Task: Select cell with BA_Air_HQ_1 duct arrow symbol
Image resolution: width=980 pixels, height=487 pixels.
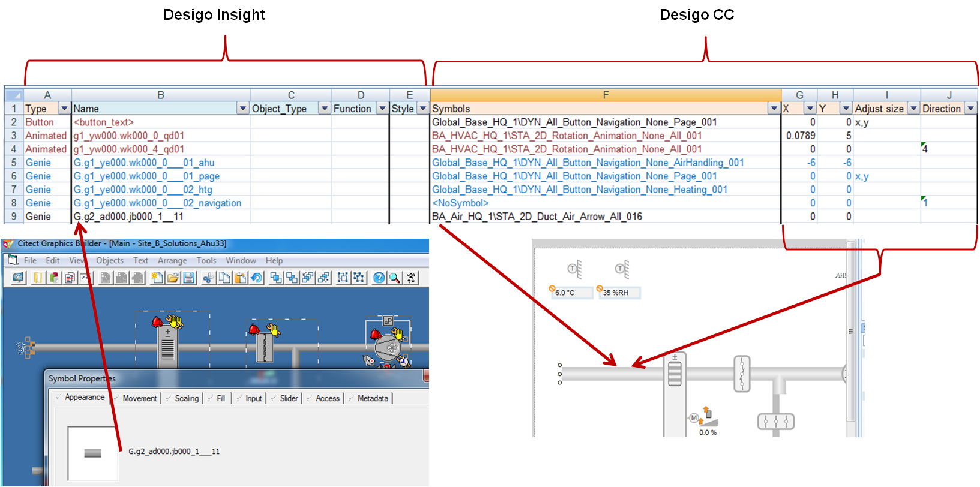Action: coord(605,217)
